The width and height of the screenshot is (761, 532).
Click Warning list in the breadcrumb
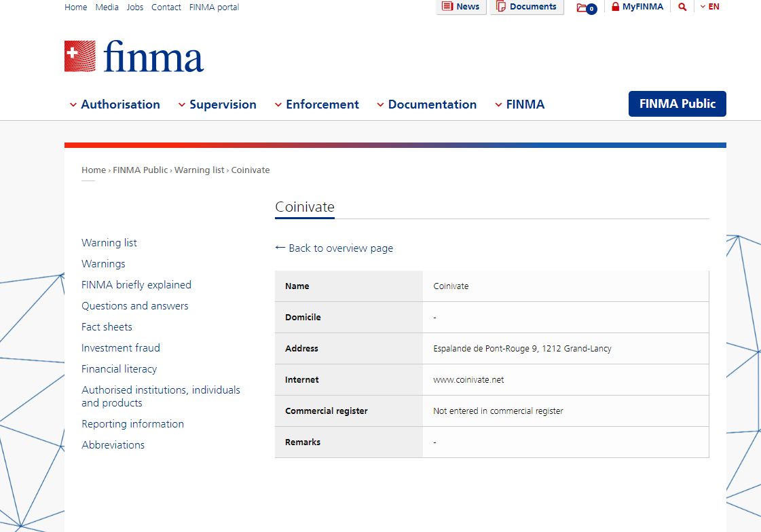pos(200,170)
